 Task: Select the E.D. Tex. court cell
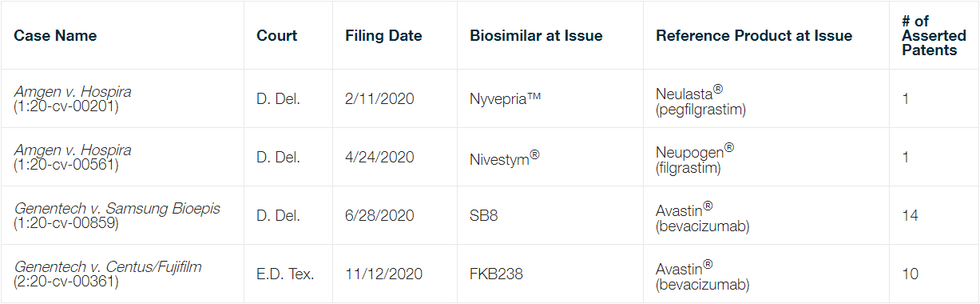click(285, 274)
